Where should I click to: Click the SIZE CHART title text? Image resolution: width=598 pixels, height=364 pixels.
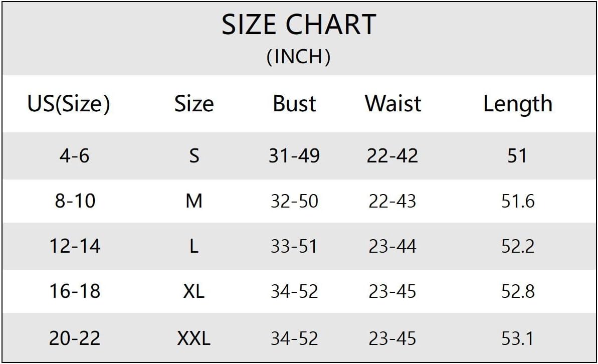click(x=299, y=25)
